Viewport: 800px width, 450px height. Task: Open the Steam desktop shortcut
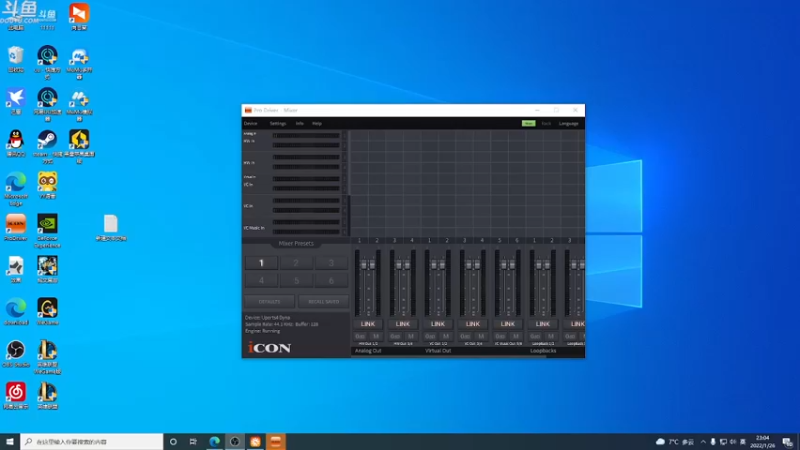point(47,146)
